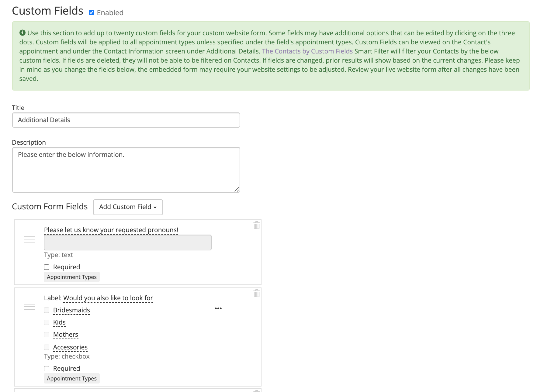Check the Kids option box
Screen dimensions: 537x392
click(47, 322)
